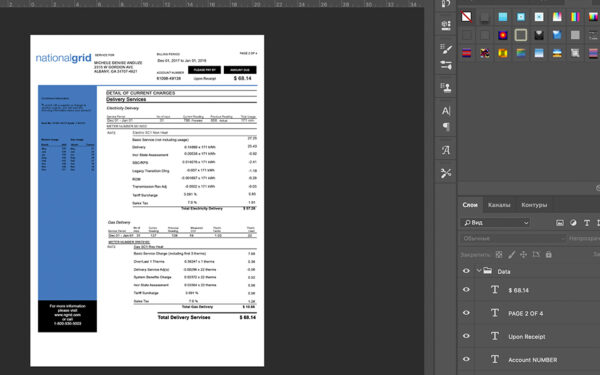Click the T thumbnail of PAGE 2 OF 4 layer

click(495, 313)
